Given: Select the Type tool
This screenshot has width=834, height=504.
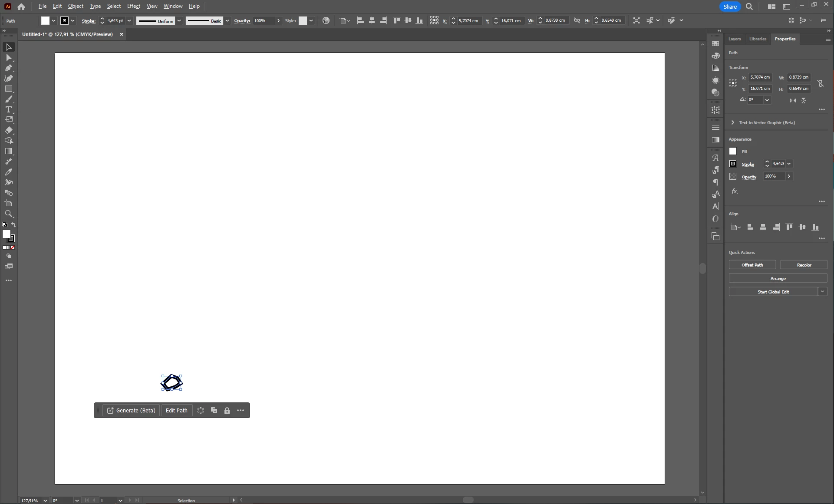Looking at the screenshot, I should (x=9, y=110).
